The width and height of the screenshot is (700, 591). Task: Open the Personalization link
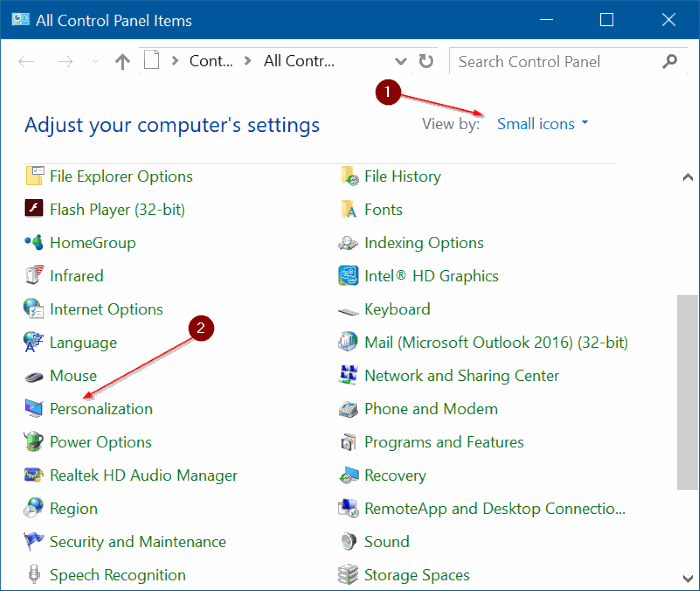point(101,409)
